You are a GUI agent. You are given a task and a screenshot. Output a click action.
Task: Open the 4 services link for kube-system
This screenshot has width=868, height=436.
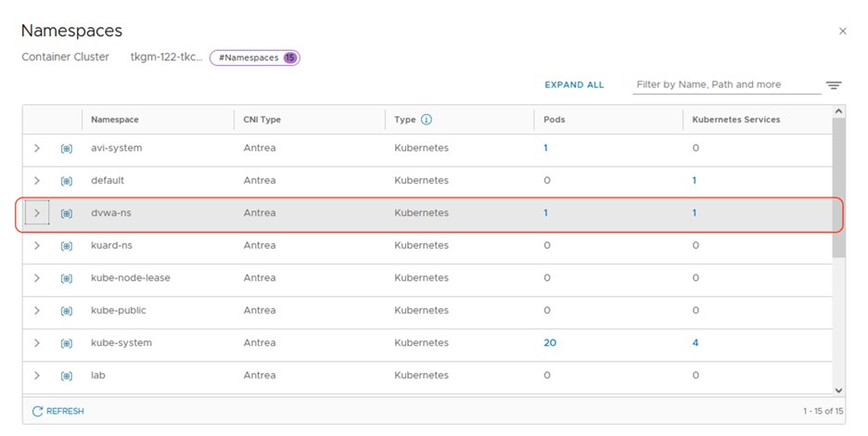pyautogui.click(x=695, y=343)
